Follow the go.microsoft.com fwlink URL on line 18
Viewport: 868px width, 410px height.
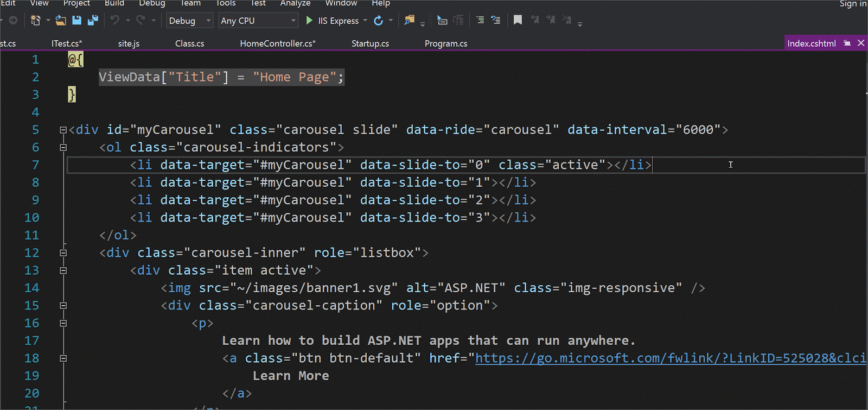[x=671, y=358]
